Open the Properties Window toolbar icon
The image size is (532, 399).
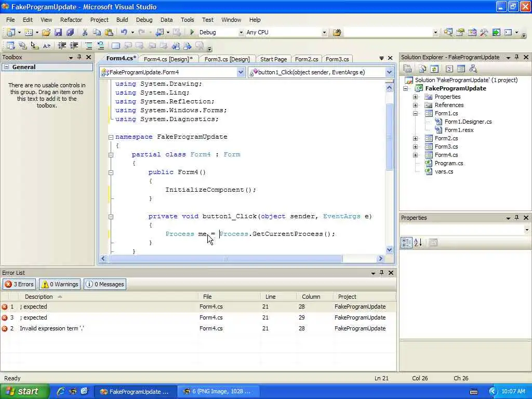460,32
